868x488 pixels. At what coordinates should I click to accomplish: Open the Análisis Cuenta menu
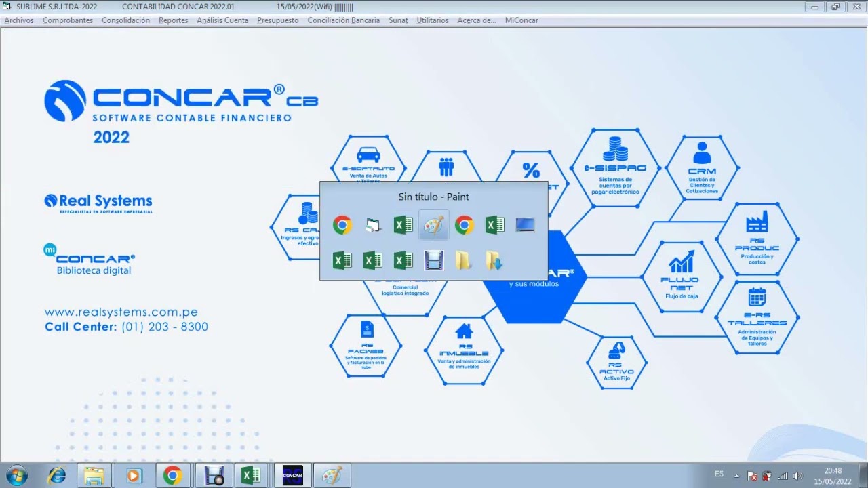click(222, 20)
